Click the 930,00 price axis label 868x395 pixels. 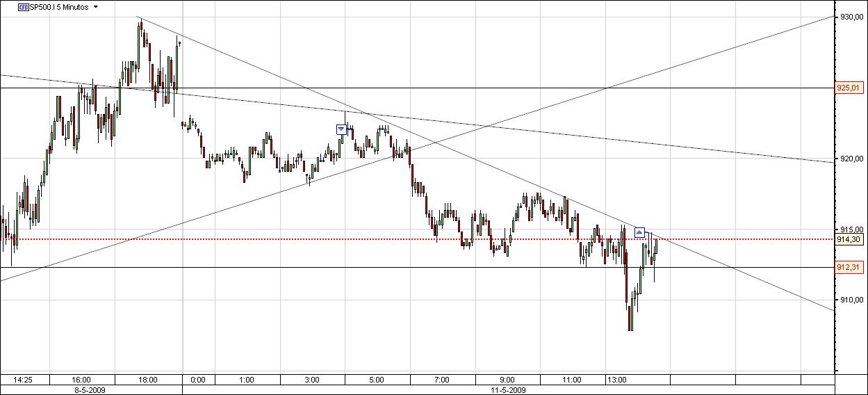851,17
